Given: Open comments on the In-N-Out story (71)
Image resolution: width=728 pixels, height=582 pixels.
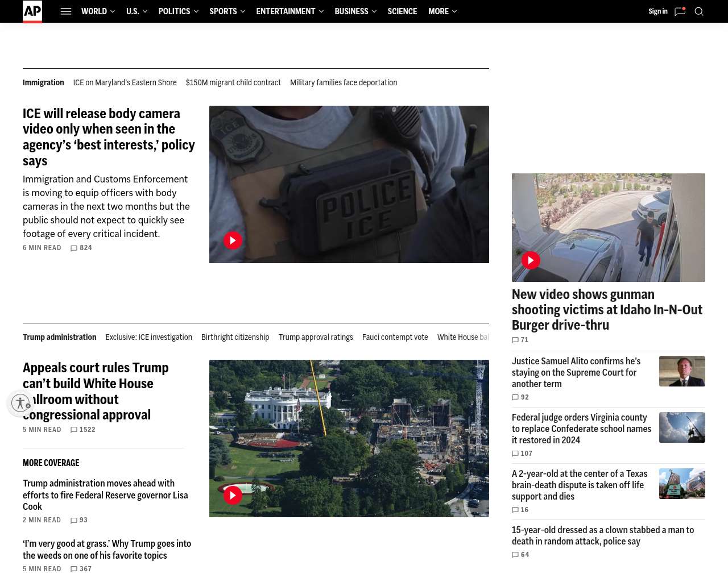Looking at the screenshot, I should point(520,340).
